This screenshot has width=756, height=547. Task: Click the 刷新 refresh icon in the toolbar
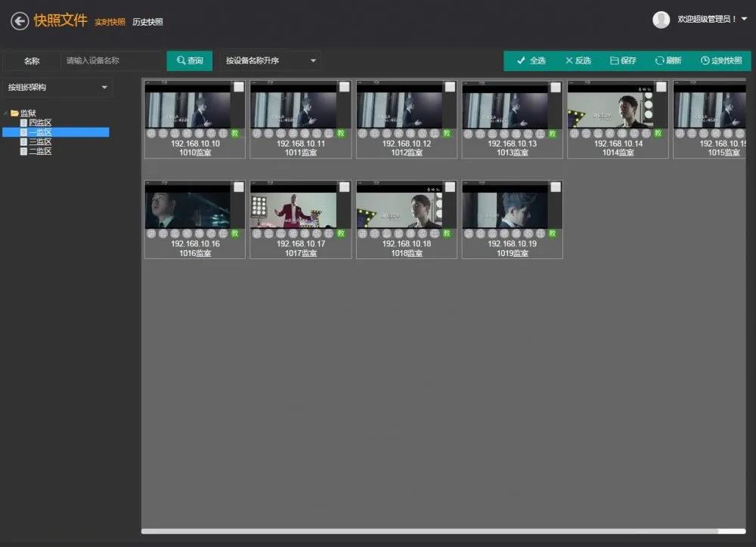[659, 60]
